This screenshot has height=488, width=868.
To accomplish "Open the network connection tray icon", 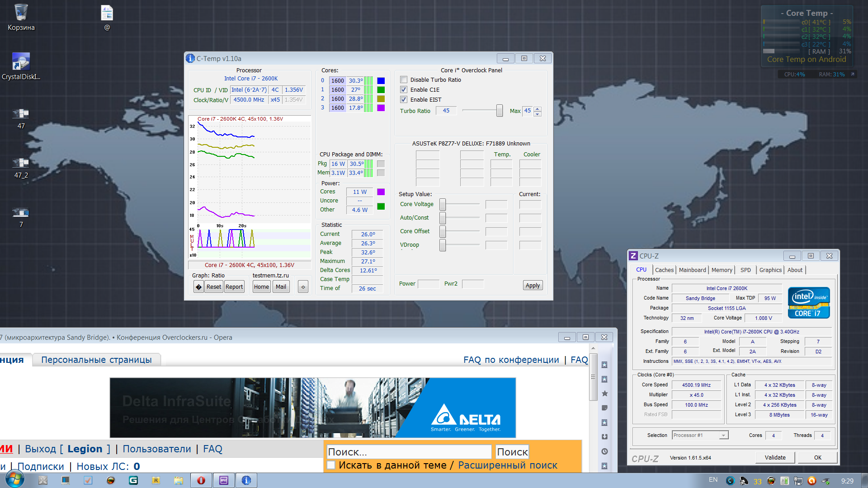I will [798, 481].
